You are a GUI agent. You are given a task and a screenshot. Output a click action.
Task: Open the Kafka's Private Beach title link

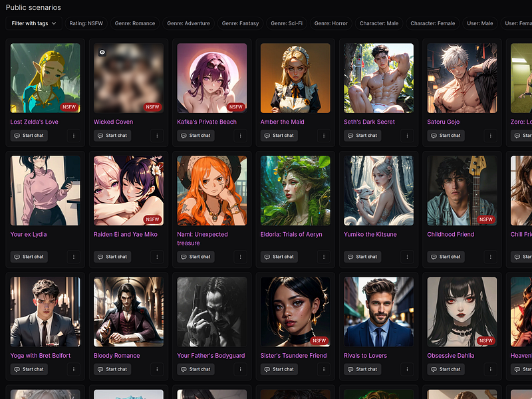coord(207,122)
